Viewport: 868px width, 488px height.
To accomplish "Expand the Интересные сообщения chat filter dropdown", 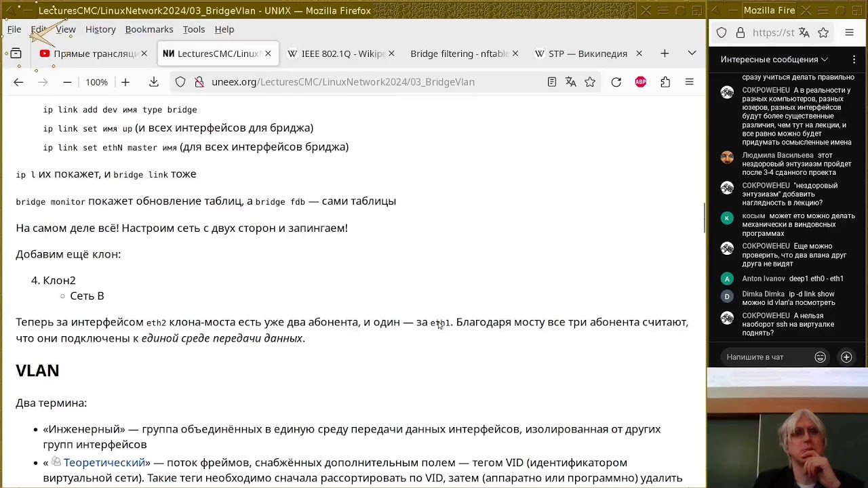I will pos(774,60).
